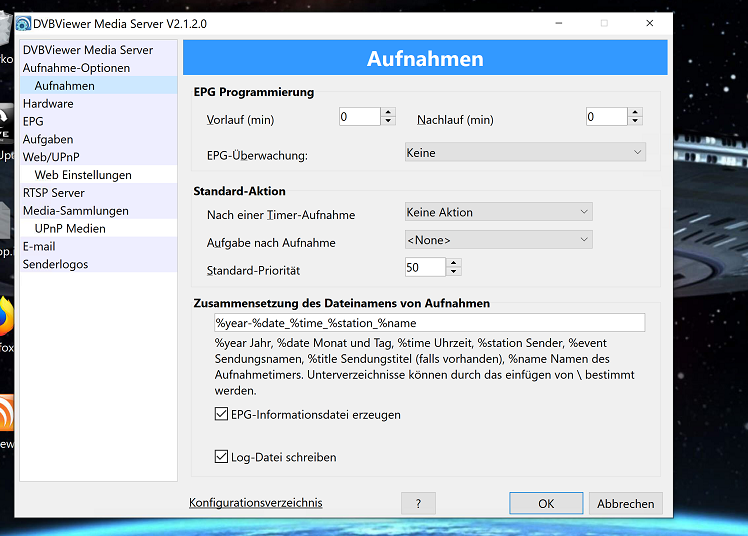The height and width of the screenshot is (536, 748).
Task: Open the RTSP Server settings page
Action: (x=98, y=193)
